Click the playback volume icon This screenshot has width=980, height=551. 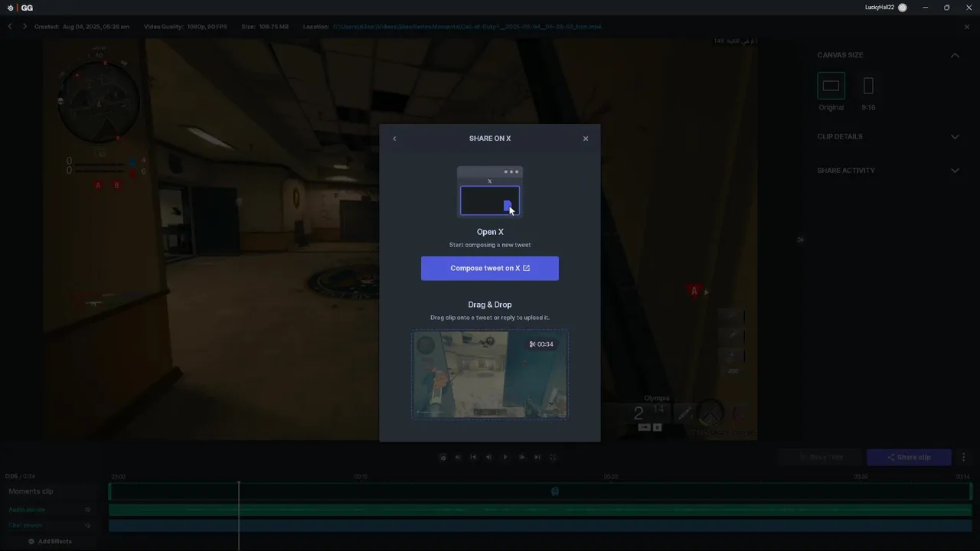458,457
